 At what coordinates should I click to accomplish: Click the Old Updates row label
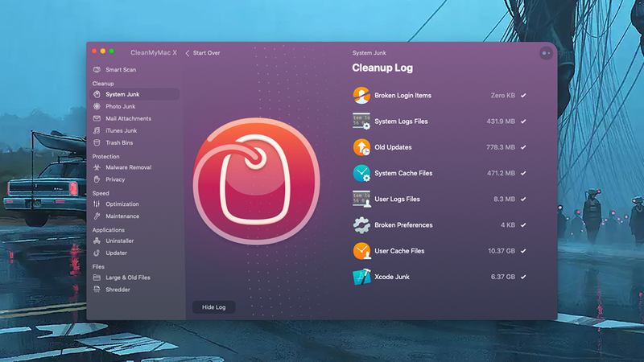(x=393, y=147)
